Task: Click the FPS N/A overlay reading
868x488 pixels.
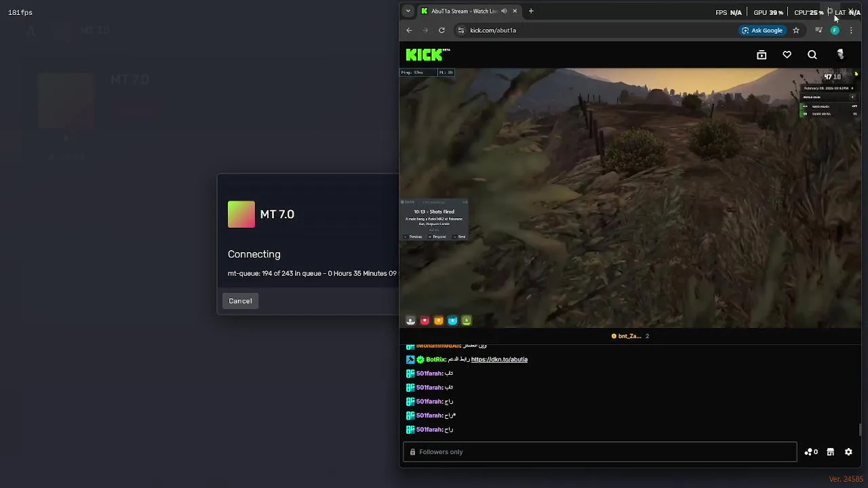Action: click(x=728, y=12)
